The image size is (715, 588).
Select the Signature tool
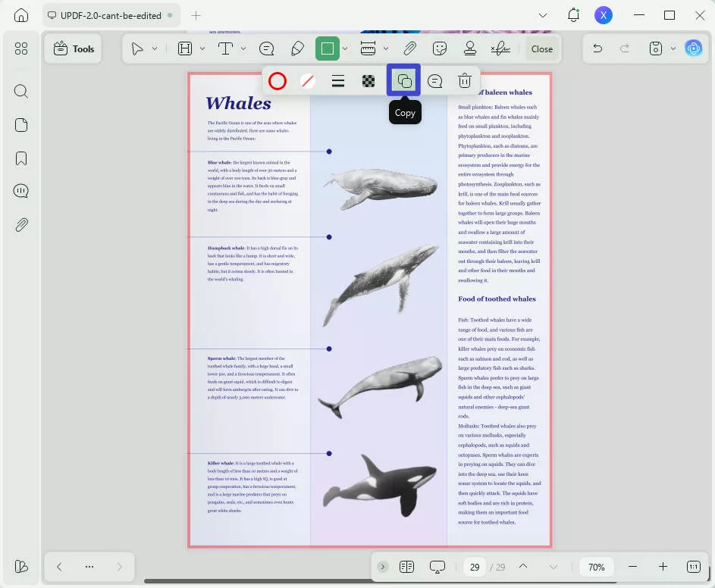click(x=500, y=48)
